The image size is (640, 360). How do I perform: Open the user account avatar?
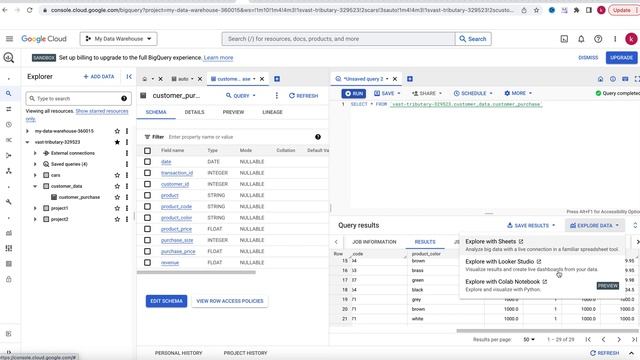click(x=631, y=39)
